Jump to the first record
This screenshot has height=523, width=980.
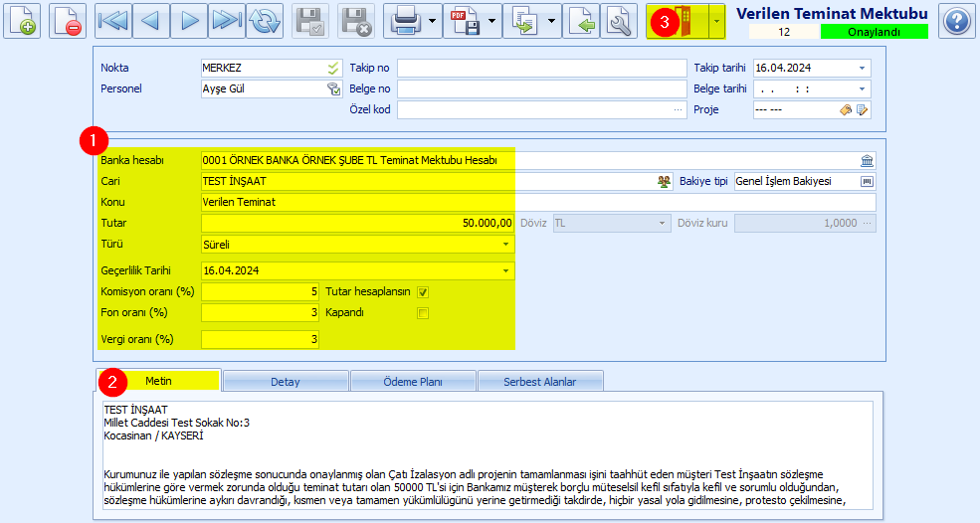[x=113, y=21]
